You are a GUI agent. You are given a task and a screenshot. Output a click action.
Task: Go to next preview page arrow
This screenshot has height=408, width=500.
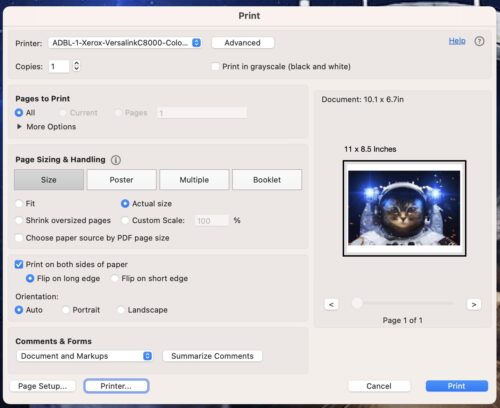pyautogui.click(x=474, y=304)
